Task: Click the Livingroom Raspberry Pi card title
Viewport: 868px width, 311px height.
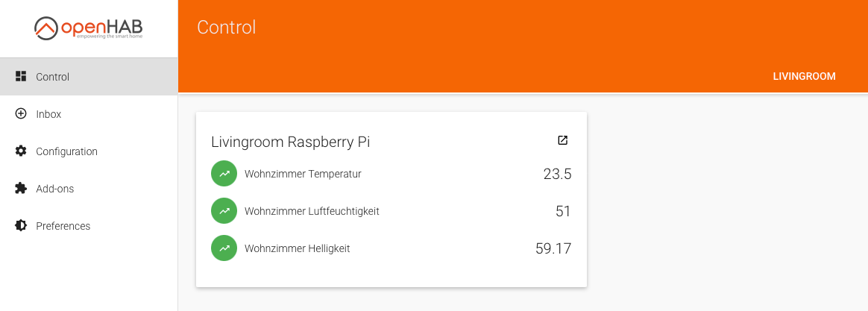Action: (x=290, y=142)
